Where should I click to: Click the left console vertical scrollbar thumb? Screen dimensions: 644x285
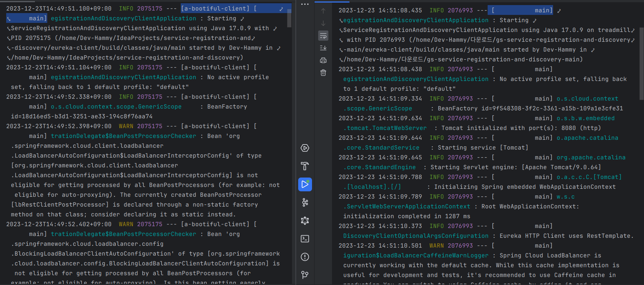pos(289,18)
